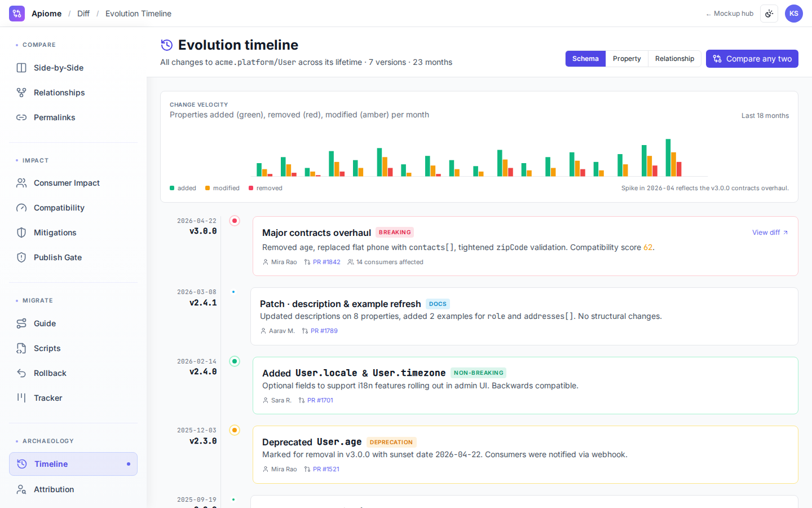Image resolution: width=812 pixels, height=508 pixels.
Task: Open Attribution user-search icon
Action: [21, 489]
